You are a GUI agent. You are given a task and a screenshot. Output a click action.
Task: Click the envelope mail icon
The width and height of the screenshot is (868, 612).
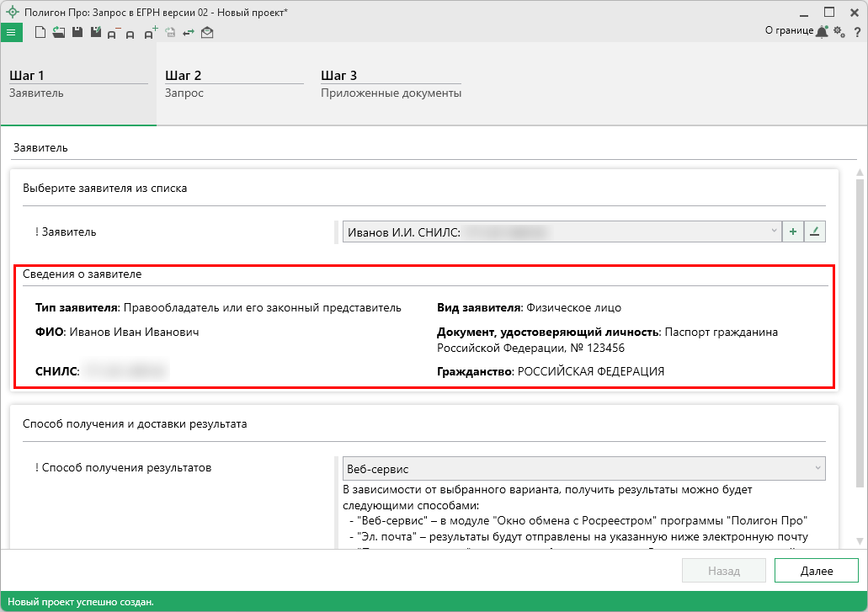pyautogui.click(x=207, y=33)
